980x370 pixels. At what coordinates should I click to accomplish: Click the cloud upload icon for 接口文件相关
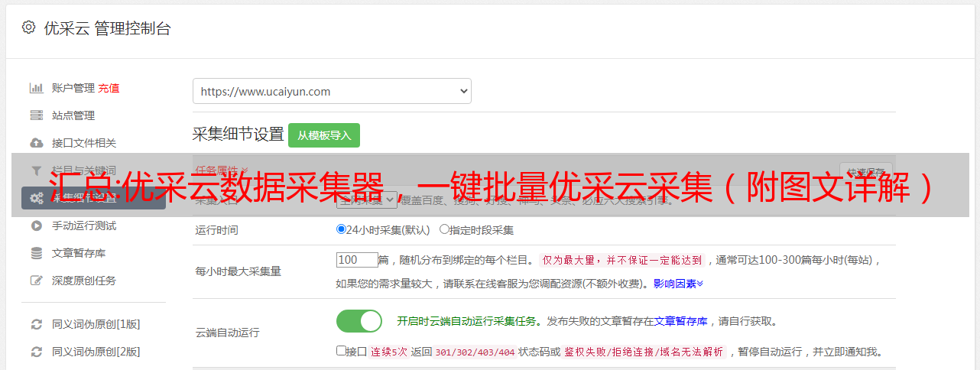[x=36, y=143]
